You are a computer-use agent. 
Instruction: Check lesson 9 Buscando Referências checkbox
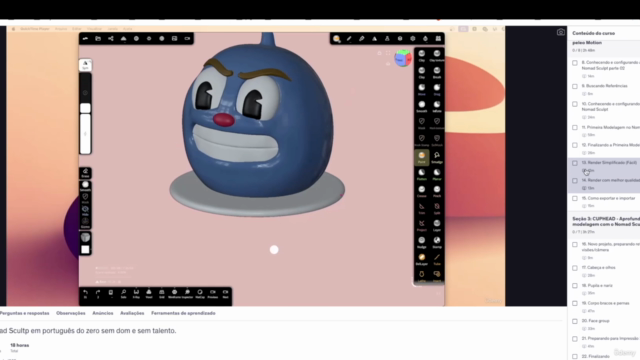575,86
